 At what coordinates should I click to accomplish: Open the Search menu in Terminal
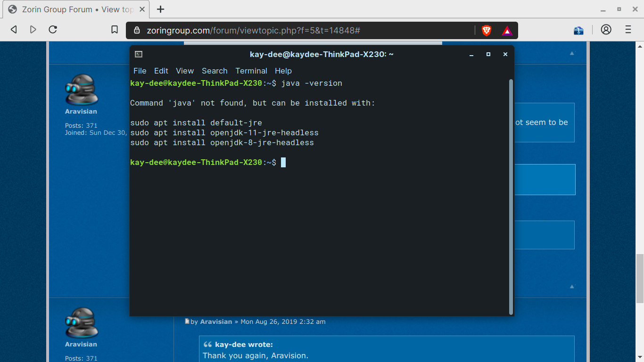[x=215, y=71]
